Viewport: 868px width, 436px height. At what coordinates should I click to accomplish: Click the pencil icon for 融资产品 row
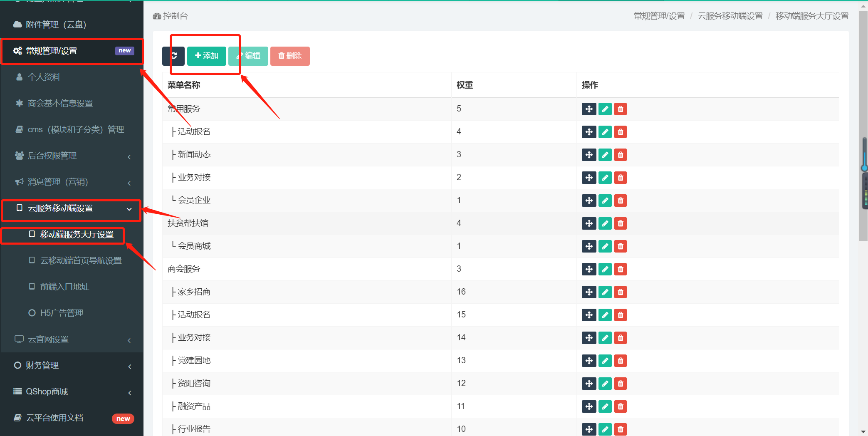(x=605, y=406)
